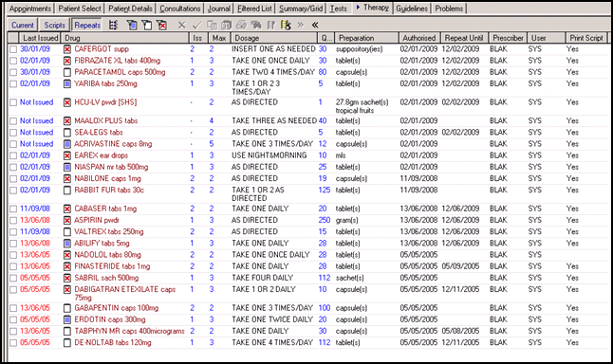Click the blank page icon beside PARACETAMOL caps
613x364 pixels.
point(67,72)
